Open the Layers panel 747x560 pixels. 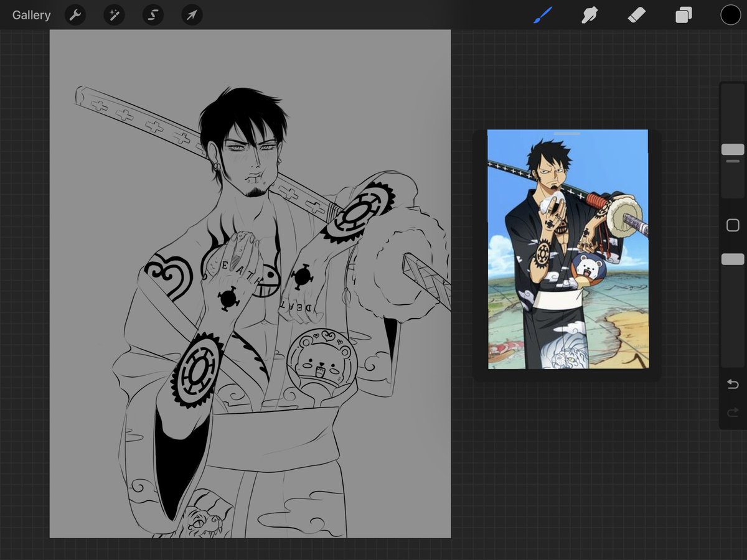click(x=684, y=15)
